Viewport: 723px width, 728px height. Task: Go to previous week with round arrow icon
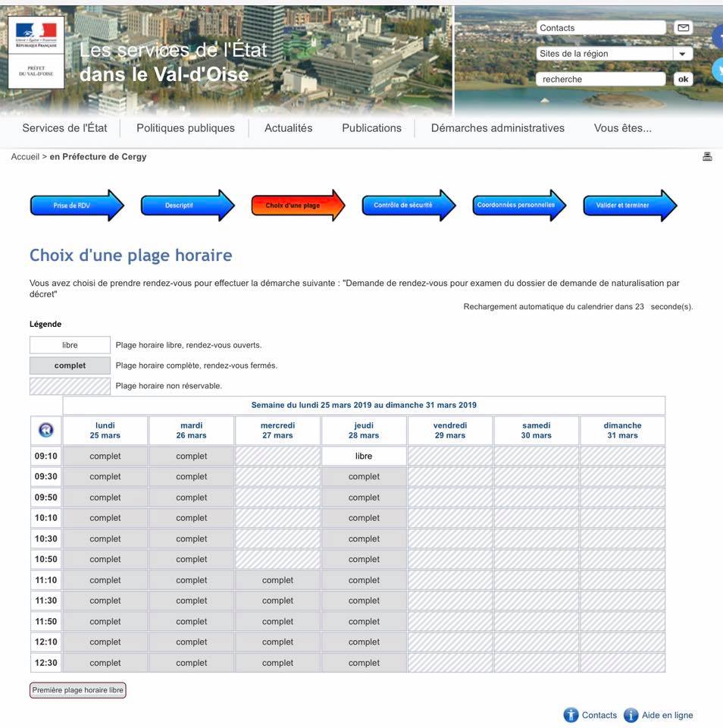(46, 430)
